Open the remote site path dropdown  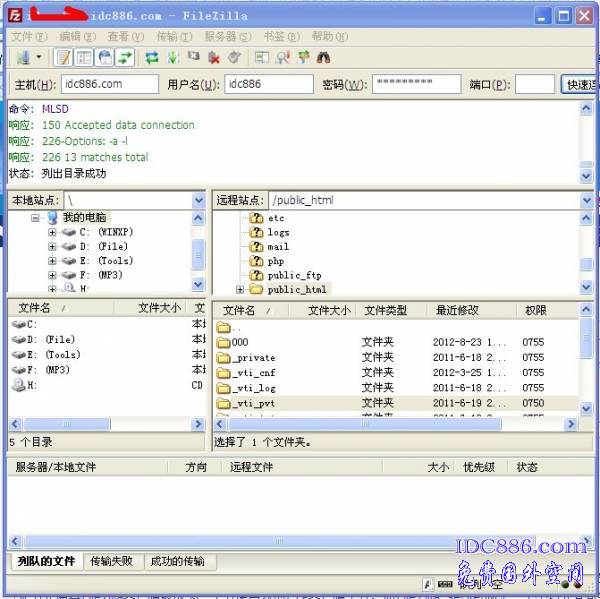[587, 200]
